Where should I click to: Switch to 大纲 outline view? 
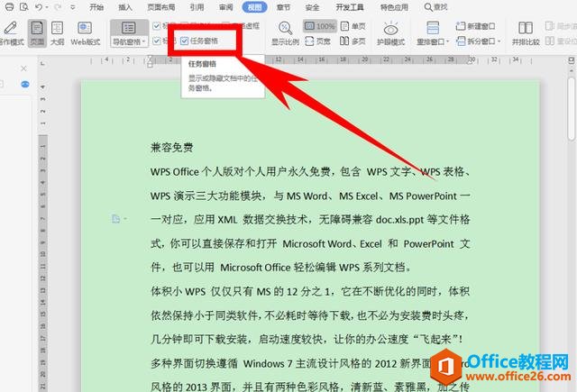coord(57,32)
